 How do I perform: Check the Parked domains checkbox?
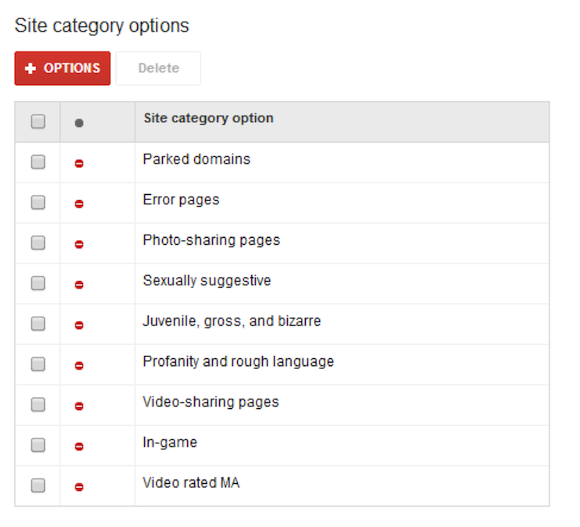click(x=38, y=162)
